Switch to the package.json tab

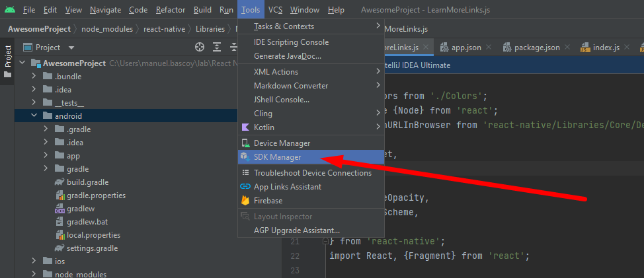[536, 48]
